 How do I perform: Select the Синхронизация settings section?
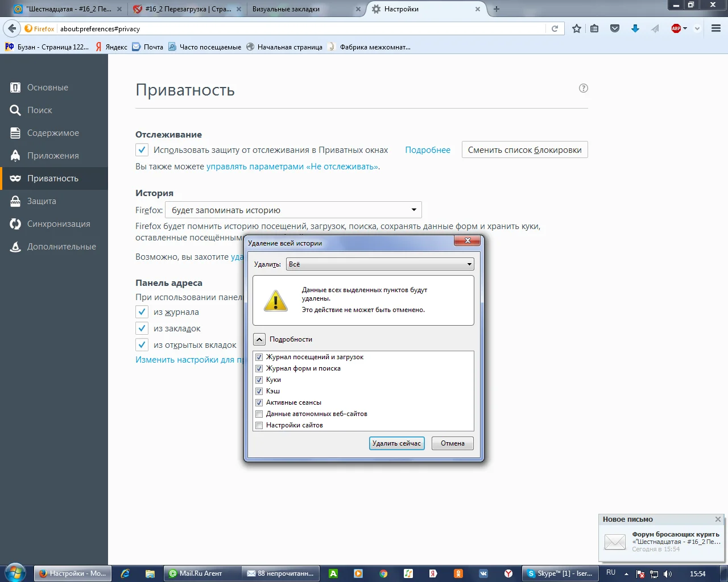(x=59, y=223)
